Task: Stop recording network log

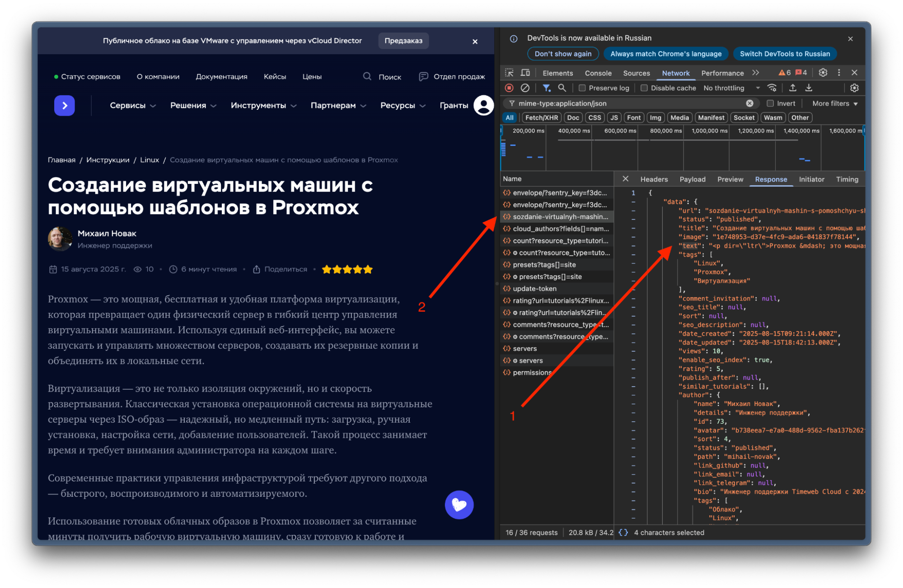Action: click(x=509, y=88)
